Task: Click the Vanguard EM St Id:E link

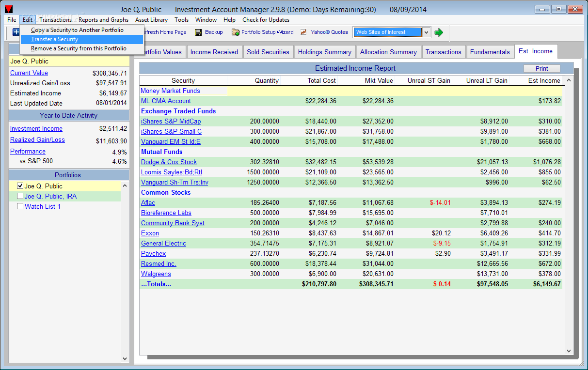Action: [x=171, y=142]
